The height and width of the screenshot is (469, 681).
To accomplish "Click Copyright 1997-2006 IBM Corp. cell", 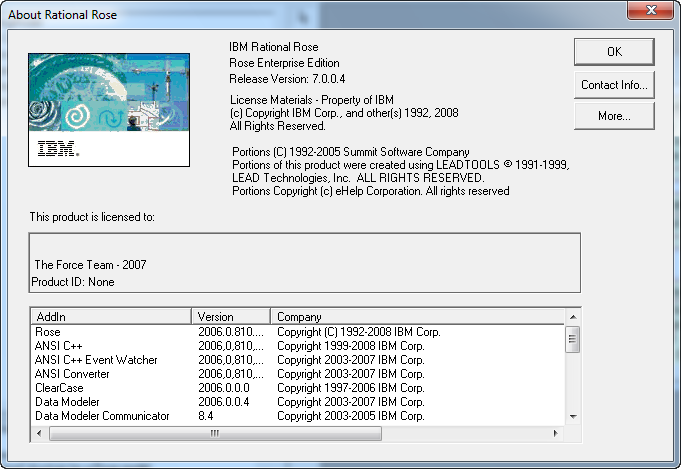I will pos(351,387).
